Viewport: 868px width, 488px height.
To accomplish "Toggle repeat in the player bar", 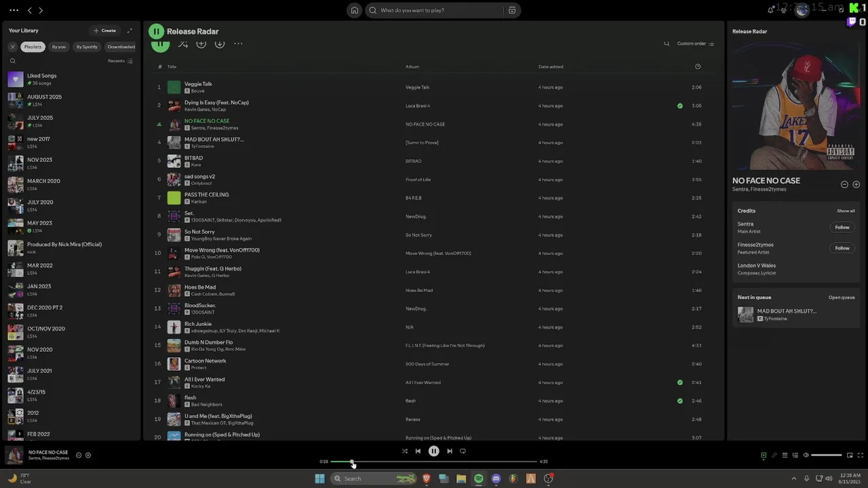I will pos(463,451).
